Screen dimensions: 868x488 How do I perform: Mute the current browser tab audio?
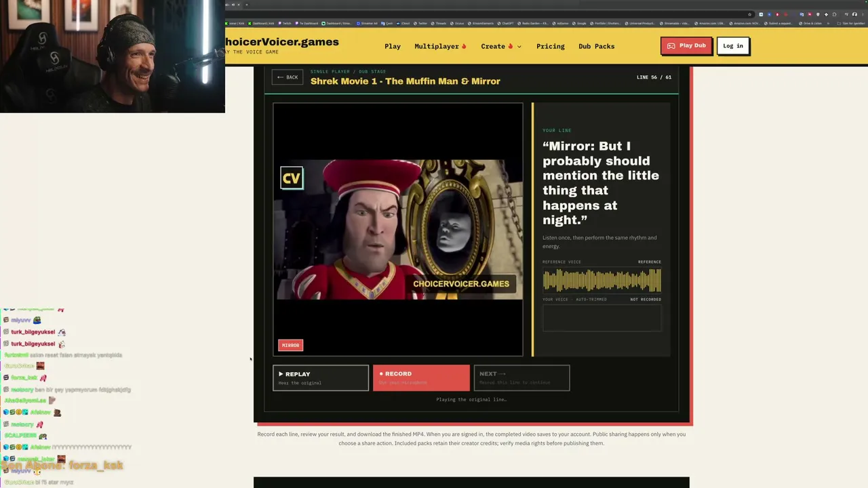point(233,5)
